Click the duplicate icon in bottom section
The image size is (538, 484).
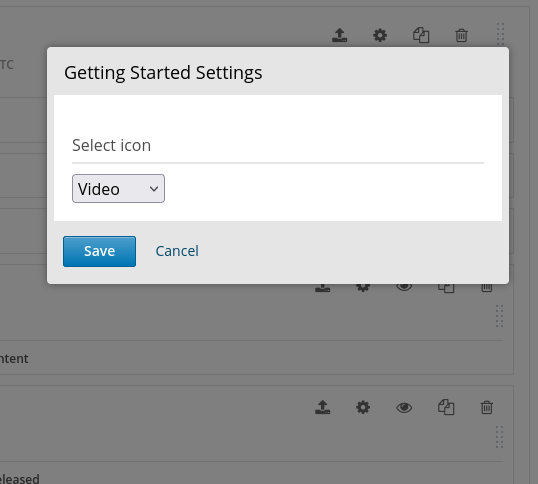446,407
